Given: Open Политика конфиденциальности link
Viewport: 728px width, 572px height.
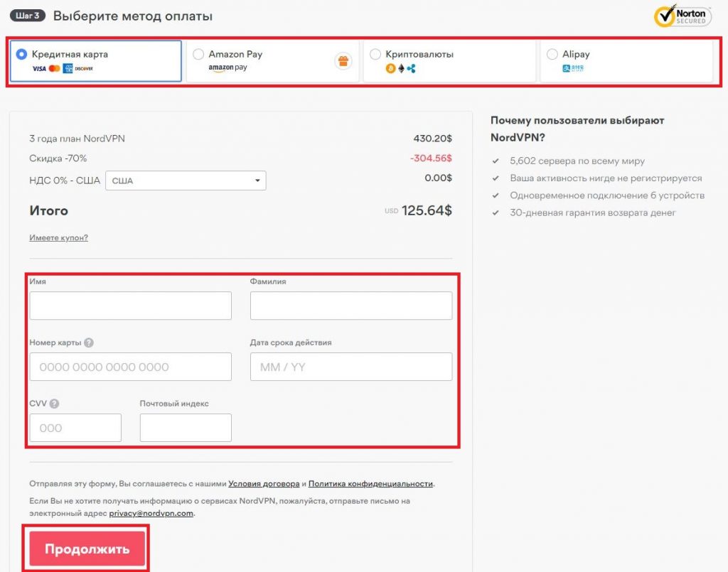Looking at the screenshot, I should (x=370, y=483).
